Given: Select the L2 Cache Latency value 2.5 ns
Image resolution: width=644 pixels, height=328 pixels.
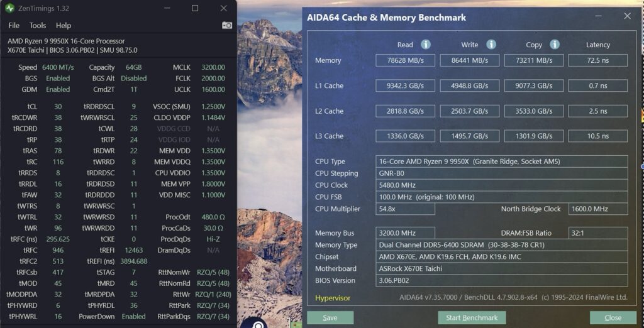Looking at the screenshot, I should [x=597, y=111].
